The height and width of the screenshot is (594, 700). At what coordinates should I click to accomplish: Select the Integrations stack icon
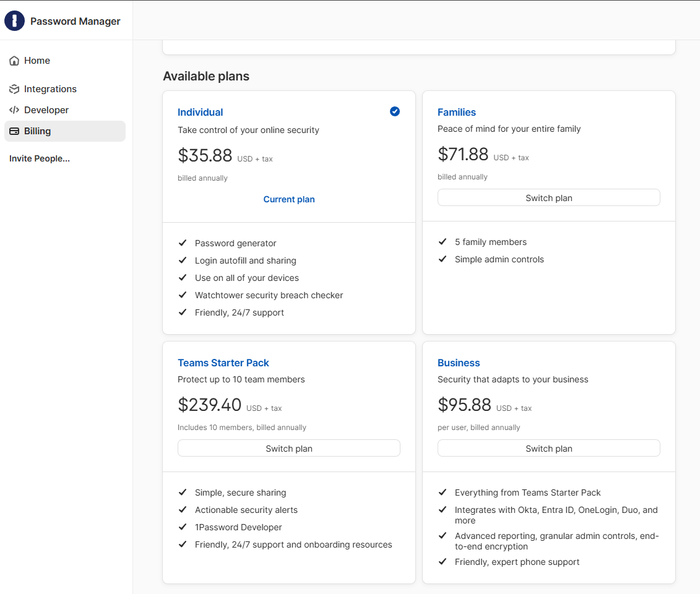tap(14, 88)
